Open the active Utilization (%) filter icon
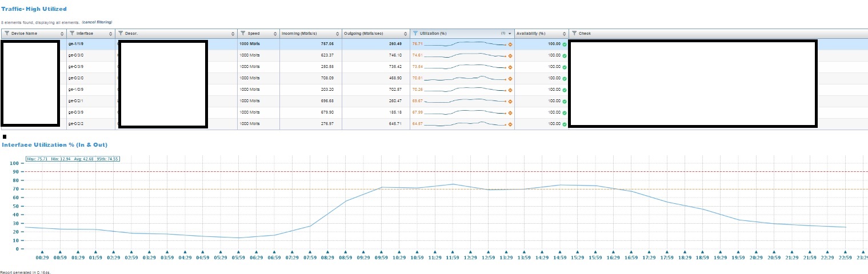Screen dimensions: 868x274 pyautogui.click(x=415, y=34)
